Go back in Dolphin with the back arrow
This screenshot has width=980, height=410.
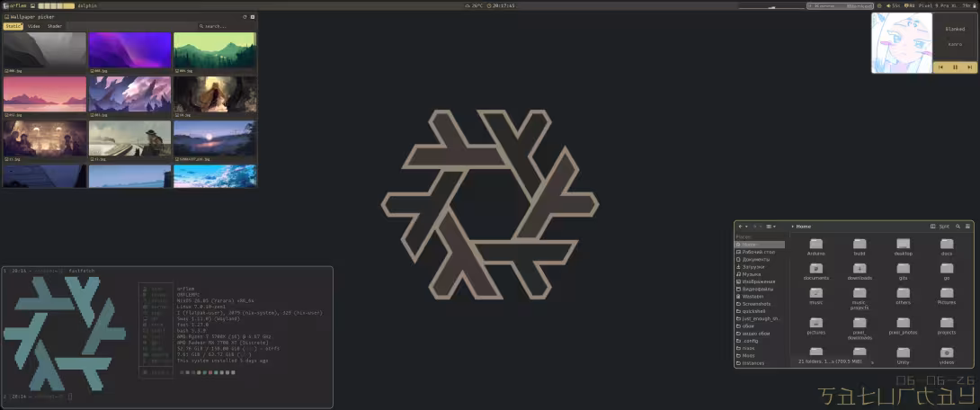(741, 227)
